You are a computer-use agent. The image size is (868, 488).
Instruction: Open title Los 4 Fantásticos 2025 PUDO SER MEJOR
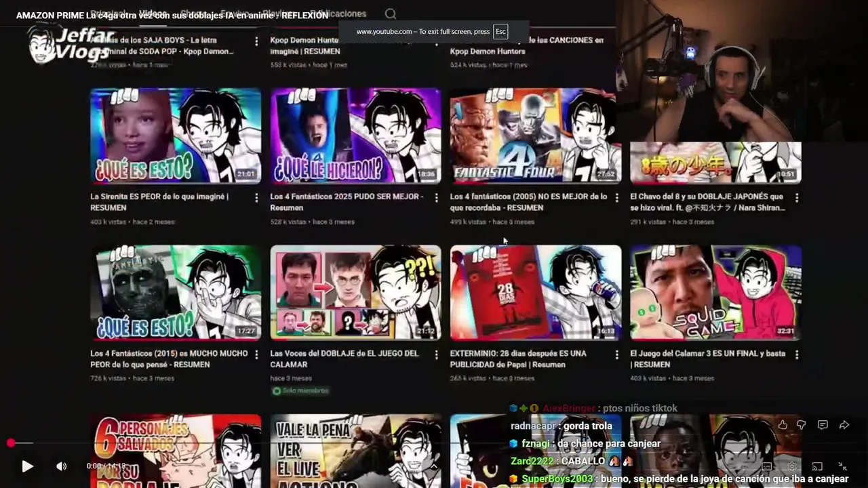tap(347, 202)
